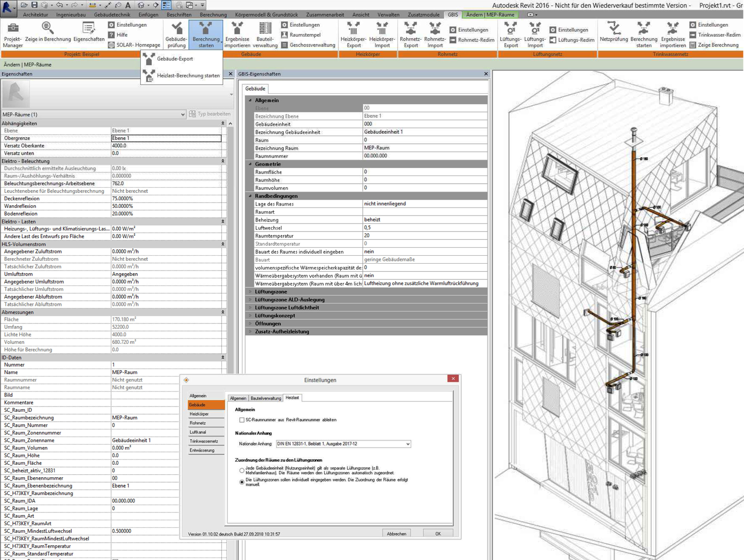Image resolution: width=744 pixels, height=560 pixels.
Task: Open the Projekt-Manager tool
Action: point(13,35)
